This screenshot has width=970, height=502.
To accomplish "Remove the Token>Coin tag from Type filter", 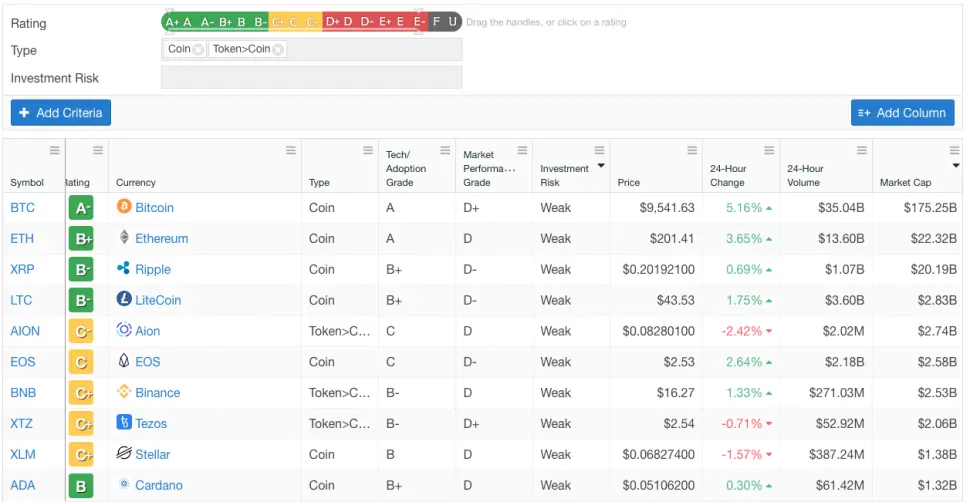I will [278, 50].
